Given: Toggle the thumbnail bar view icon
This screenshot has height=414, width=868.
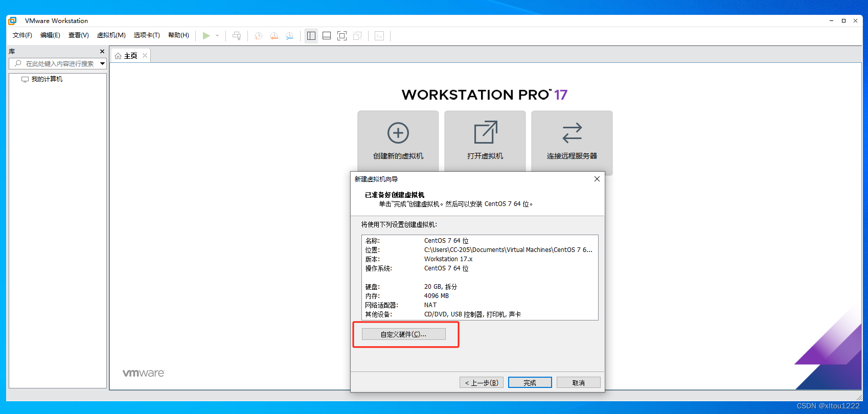Looking at the screenshot, I should click(327, 36).
